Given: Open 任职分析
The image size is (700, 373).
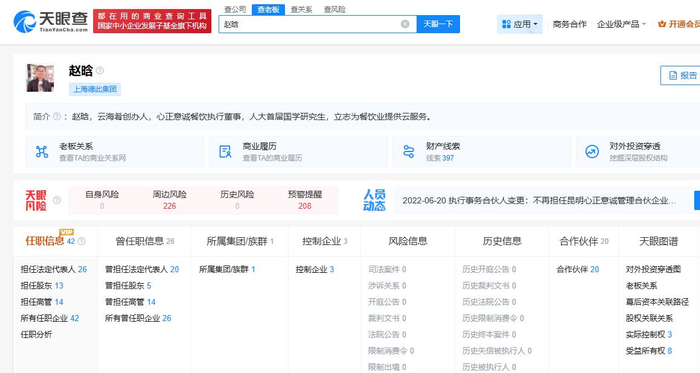Looking at the screenshot, I should tap(36, 334).
